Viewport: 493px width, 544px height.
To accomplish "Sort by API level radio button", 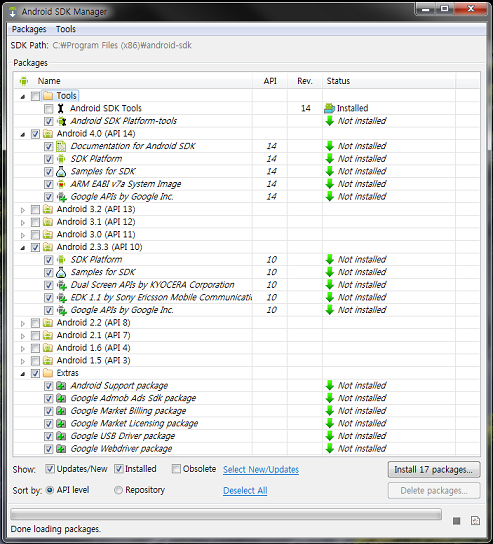I will coord(50,490).
